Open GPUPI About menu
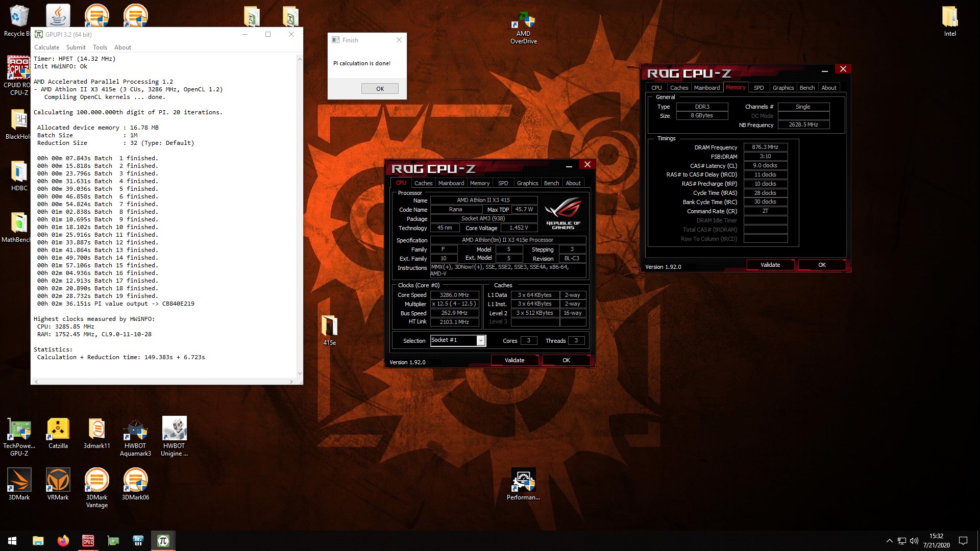The width and height of the screenshot is (980, 551). pos(122,47)
